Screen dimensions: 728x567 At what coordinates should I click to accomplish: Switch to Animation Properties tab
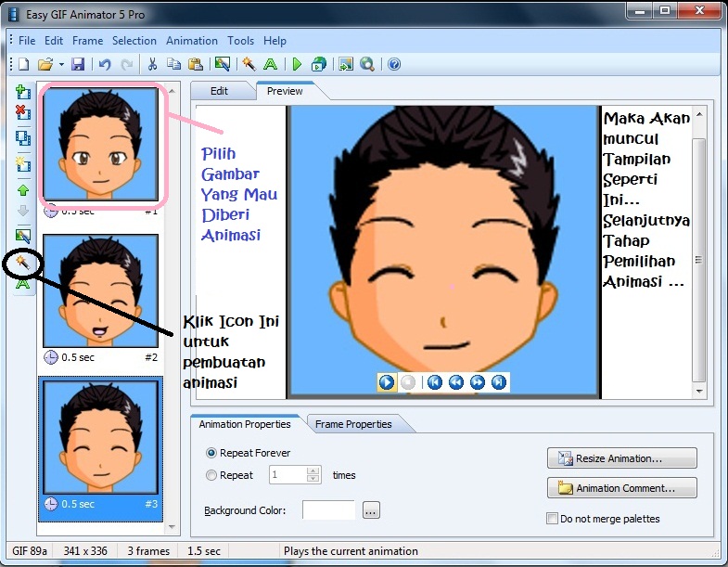(245, 424)
